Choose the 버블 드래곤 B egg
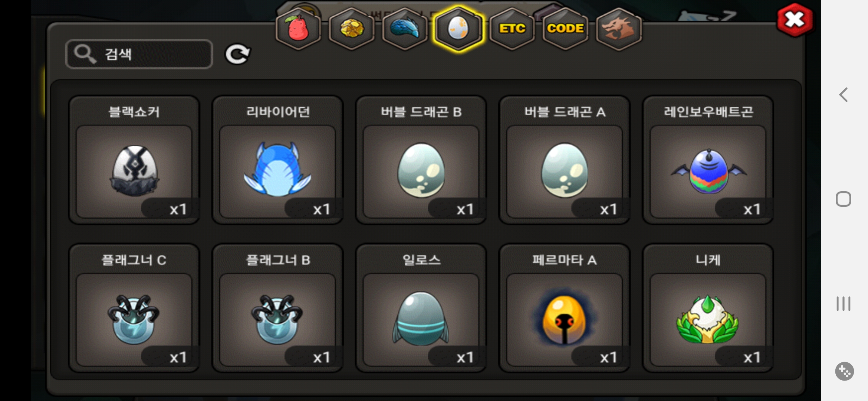 click(x=421, y=160)
